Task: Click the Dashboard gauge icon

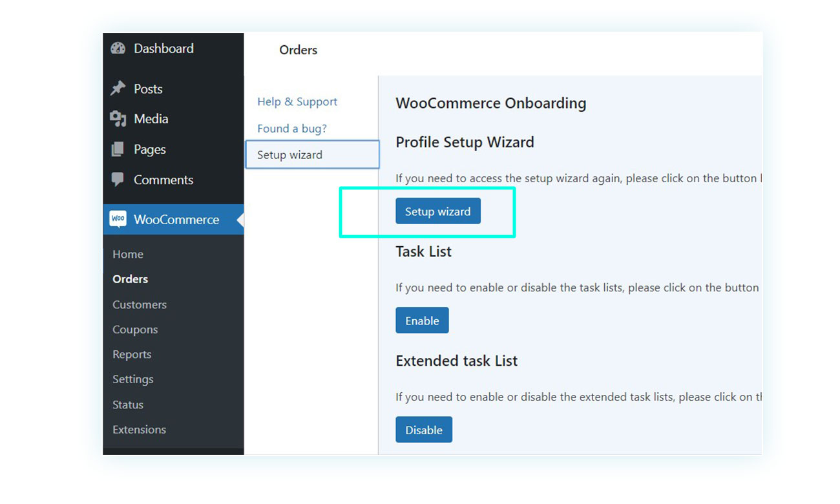Action: click(118, 48)
